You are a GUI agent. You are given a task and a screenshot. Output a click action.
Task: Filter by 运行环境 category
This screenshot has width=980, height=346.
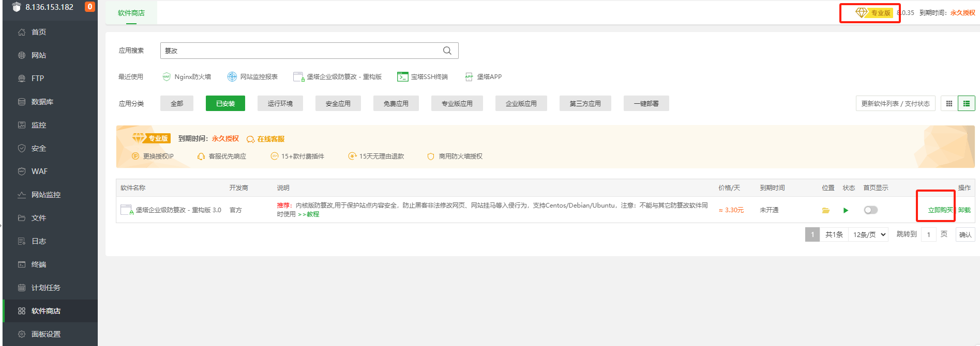pyautogui.click(x=280, y=103)
